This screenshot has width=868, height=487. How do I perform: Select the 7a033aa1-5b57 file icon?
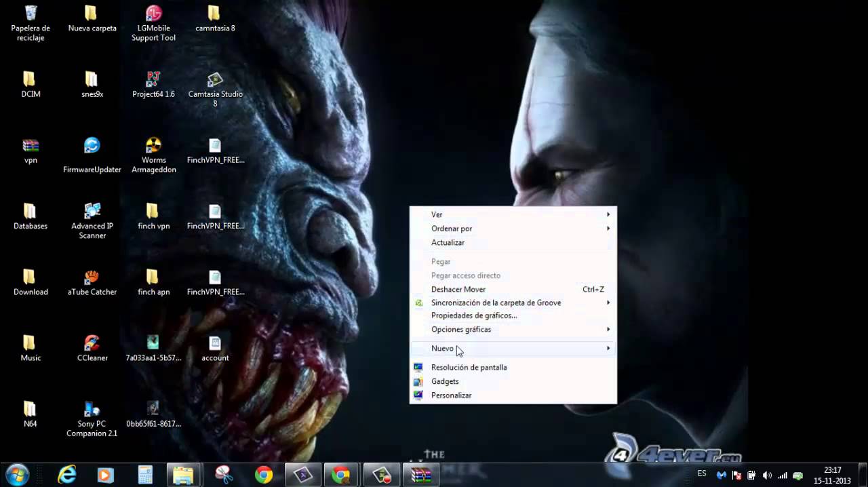tap(154, 347)
